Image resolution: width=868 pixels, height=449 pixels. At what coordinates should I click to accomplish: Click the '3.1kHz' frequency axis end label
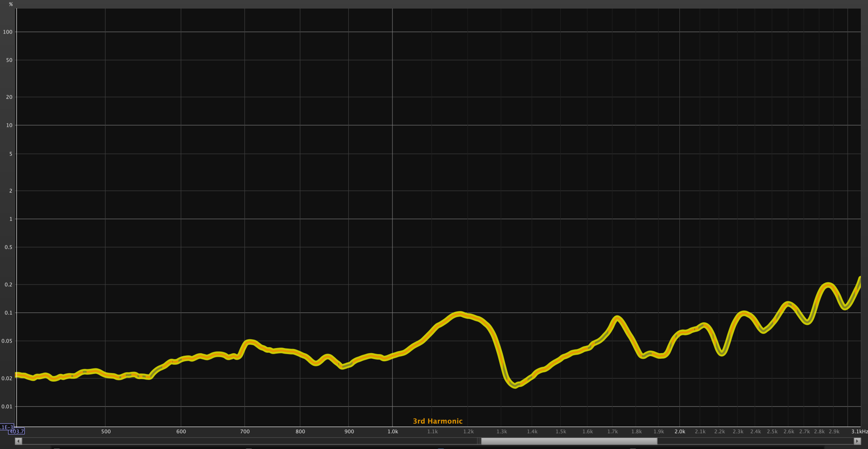(859, 432)
